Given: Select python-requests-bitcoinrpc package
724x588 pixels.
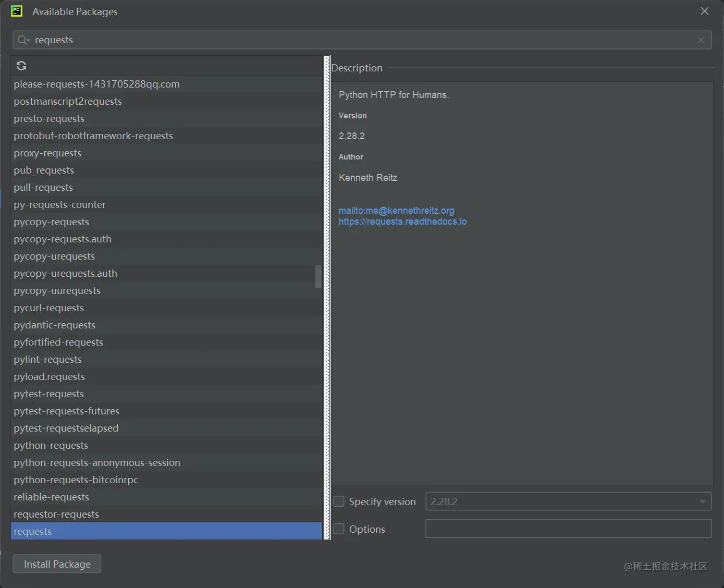Looking at the screenshot, I should pyautogui.click(x=167, y=480).
